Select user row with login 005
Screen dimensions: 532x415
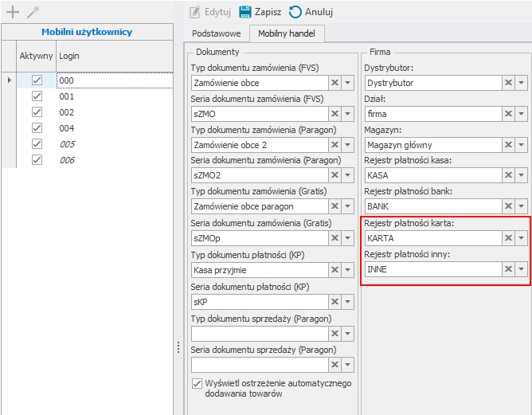[67, 144]
